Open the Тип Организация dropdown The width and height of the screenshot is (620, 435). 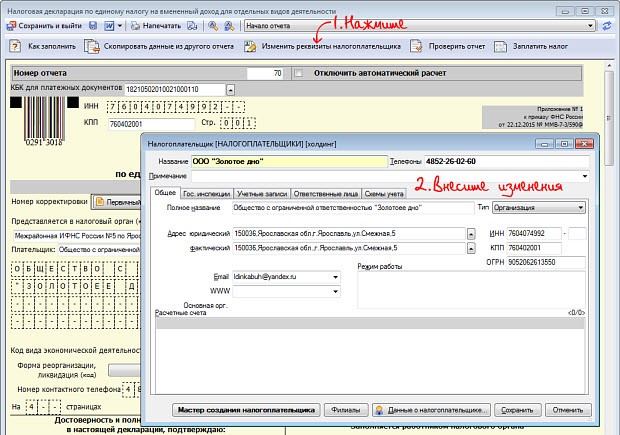pyautogui.click(x=580, y=208)
